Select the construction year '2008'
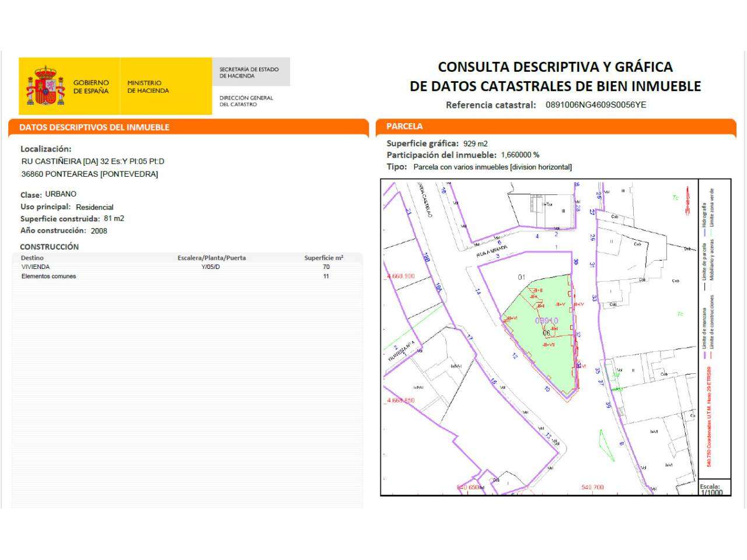This screenshot has height=560, width=747. [99, 230]
